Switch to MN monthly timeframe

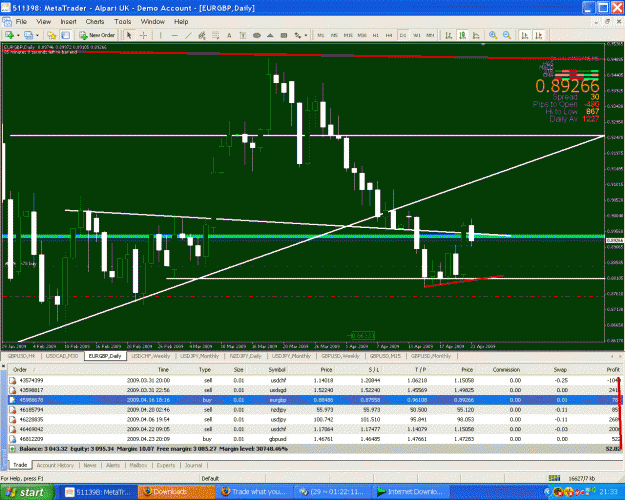430,35
